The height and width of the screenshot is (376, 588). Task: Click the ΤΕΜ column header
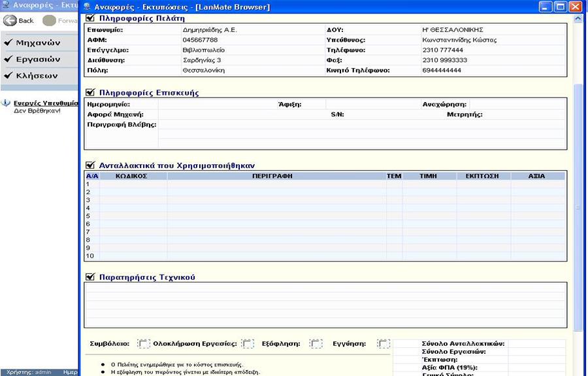(394, 176)
